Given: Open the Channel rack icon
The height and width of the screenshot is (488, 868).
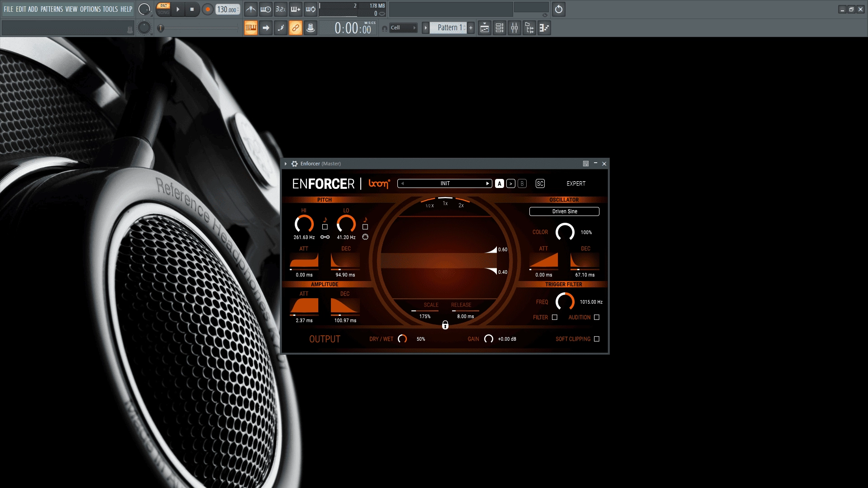Looking at the screenshot, I should click(500, 28).
